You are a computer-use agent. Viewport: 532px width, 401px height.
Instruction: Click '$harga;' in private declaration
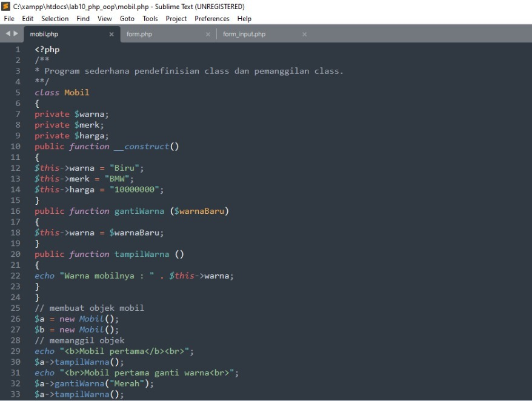(91, 136)
